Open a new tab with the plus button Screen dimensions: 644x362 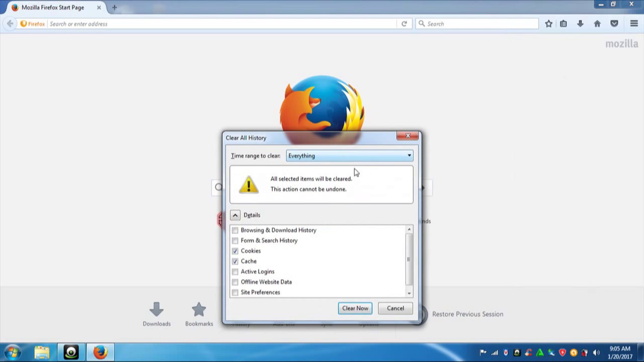[114, 8]
